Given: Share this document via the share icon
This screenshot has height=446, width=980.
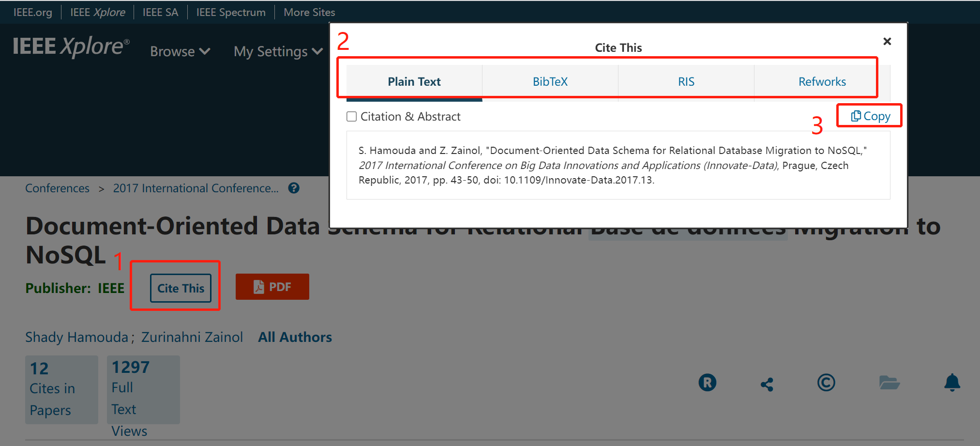Looking at the screenshot, I should tap(768, 383).
